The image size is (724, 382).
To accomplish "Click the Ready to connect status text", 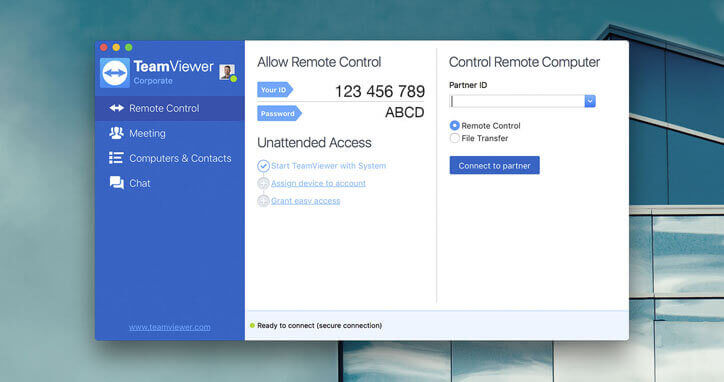I will (320, 325).
